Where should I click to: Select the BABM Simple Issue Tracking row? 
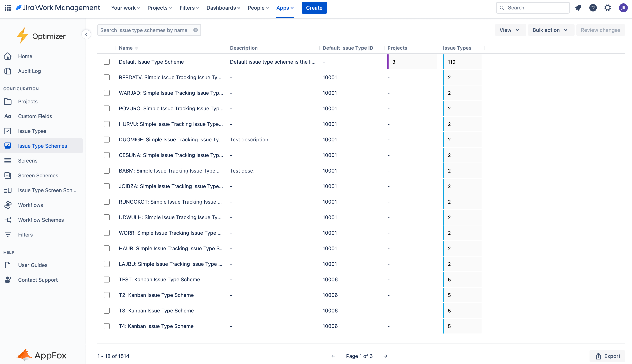click(107, 171)
